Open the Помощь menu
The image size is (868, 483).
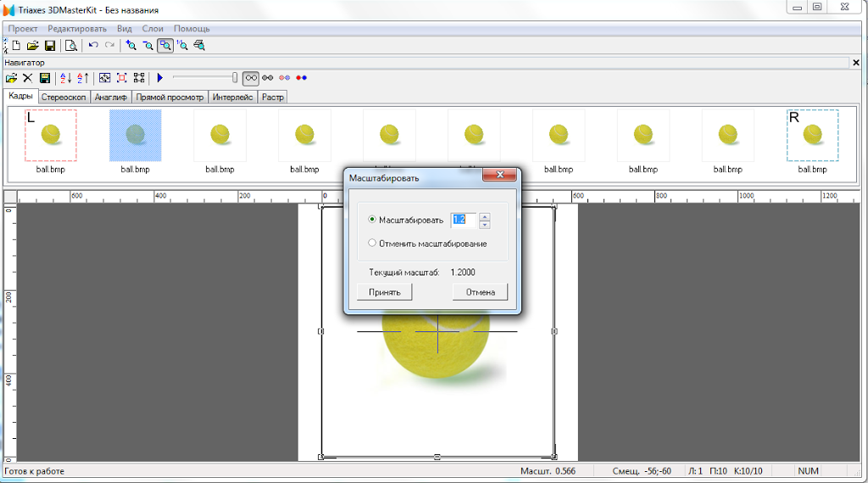pyautogui.click(x=192, y=29)
